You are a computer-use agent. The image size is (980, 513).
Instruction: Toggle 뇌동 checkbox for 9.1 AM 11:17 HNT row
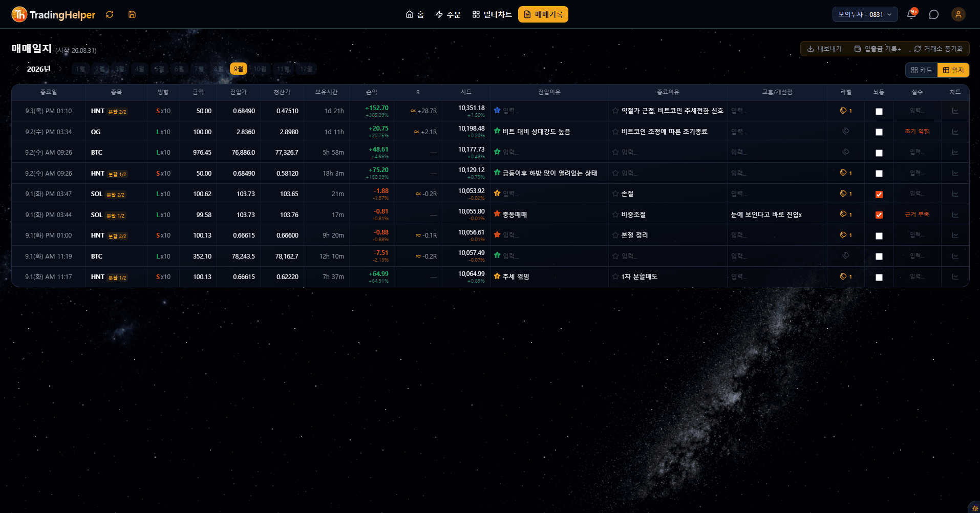click(879, 277)
